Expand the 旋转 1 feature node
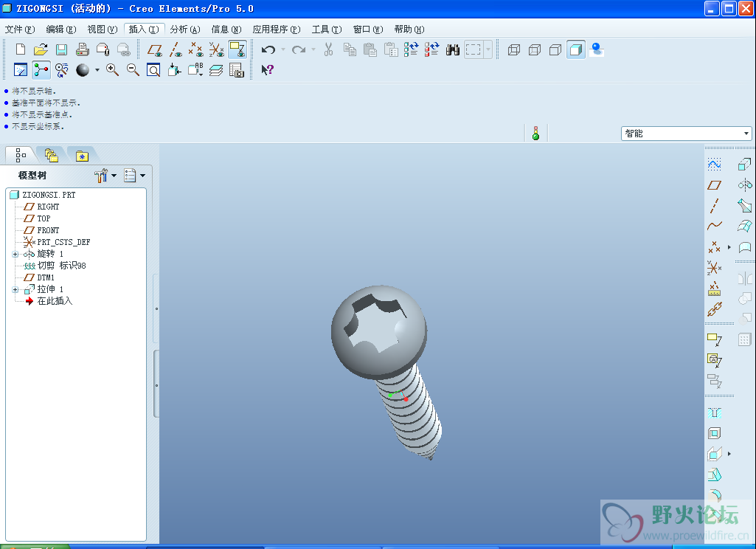756x549 pixels. [15, 254]
